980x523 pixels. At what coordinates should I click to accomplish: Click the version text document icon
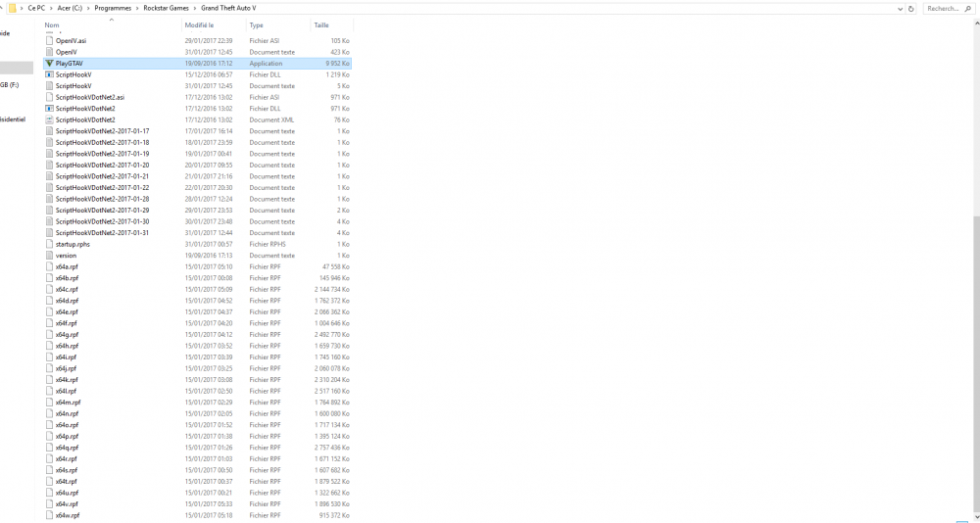click(x=49, y=256)
